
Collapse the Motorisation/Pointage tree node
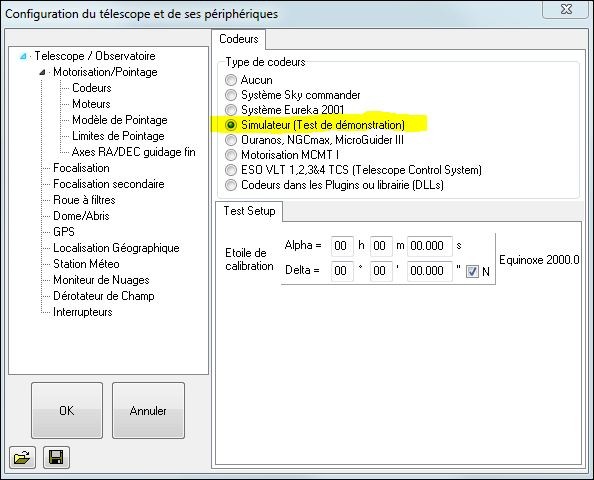43,72
